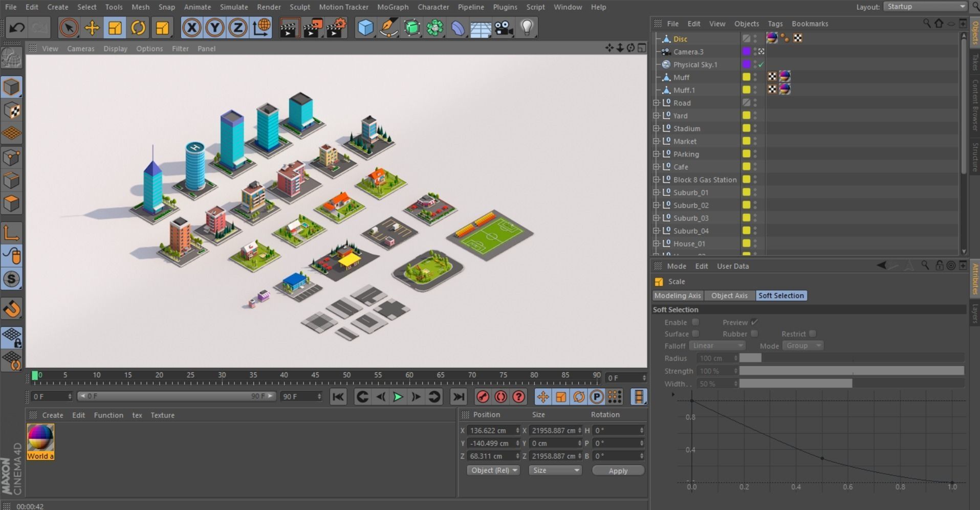Toggle Position keyframe recording icon
Screen dimensions: 980x510
tap(543, 397)
